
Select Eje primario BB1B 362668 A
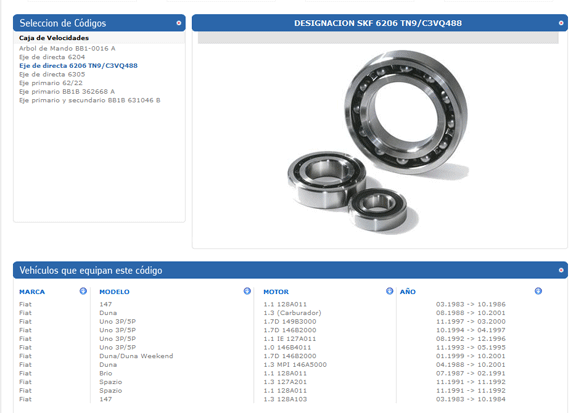pyautogui.click(x=67, y=91)
